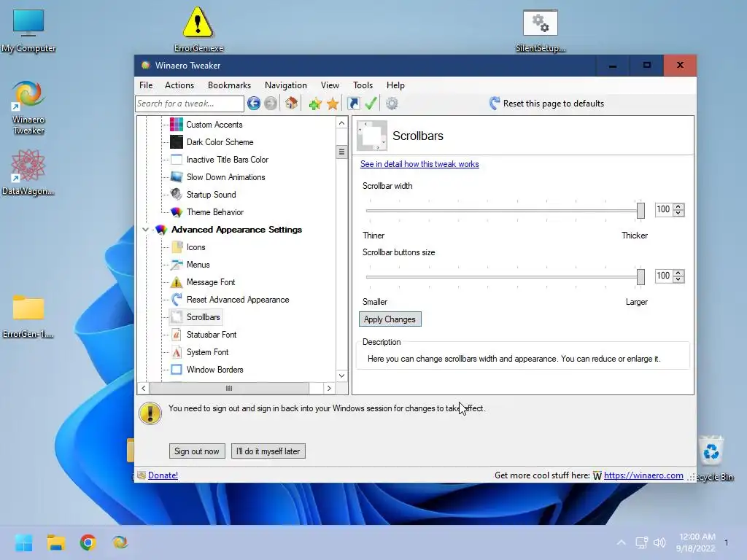Viewport: 747px width, 560px height.
Task: Select the Window Borders icon
Action: click(x=177, y=370)
